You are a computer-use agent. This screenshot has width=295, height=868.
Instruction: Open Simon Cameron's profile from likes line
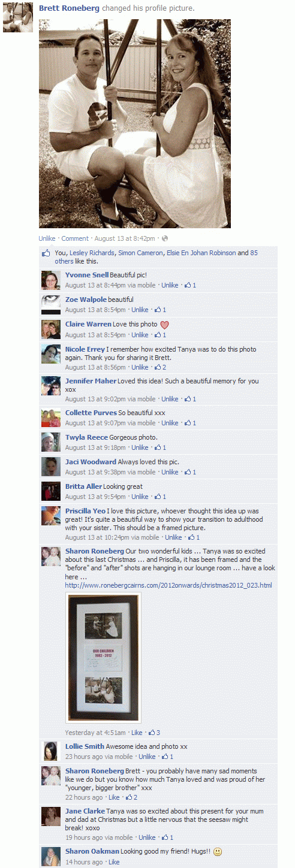[x=140, y=253]
